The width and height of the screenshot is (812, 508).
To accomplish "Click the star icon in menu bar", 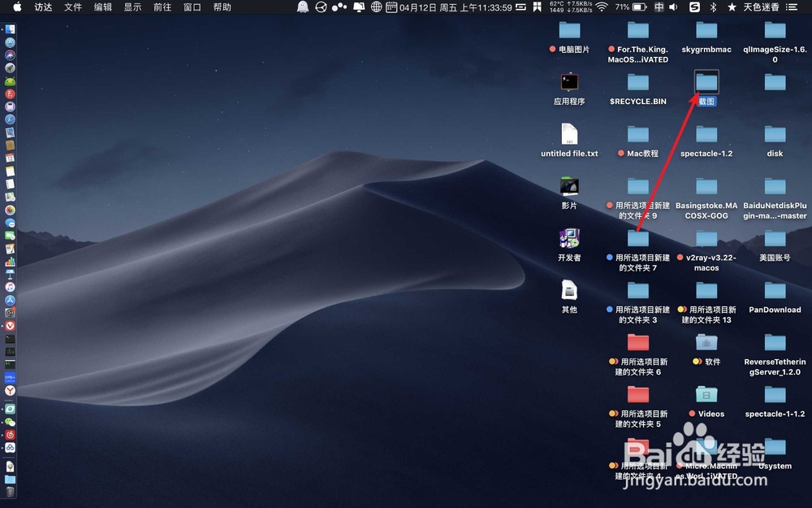I will pyautogui.click(x=732, y=7).
